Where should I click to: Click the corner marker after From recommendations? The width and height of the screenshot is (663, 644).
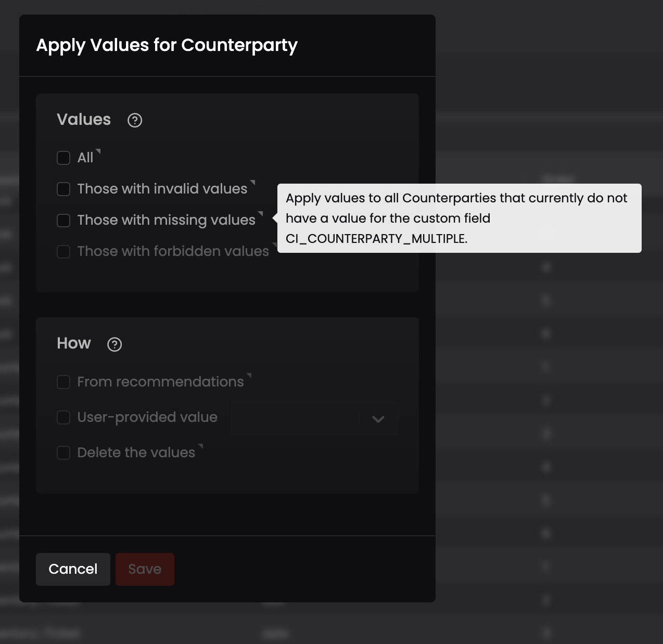click(x=249, y=376)
